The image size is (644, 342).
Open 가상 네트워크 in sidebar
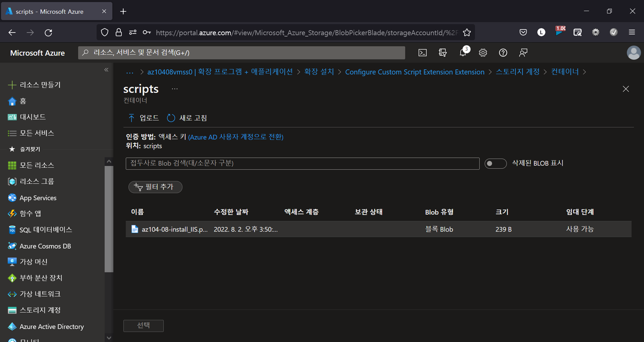(34, 294)
